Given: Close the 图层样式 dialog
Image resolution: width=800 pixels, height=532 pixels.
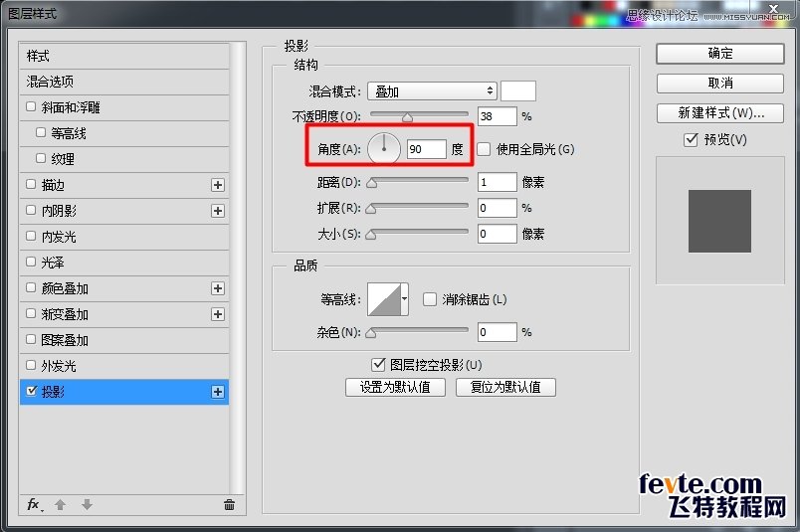Looking at the screenshot, I should coord(773,8).
